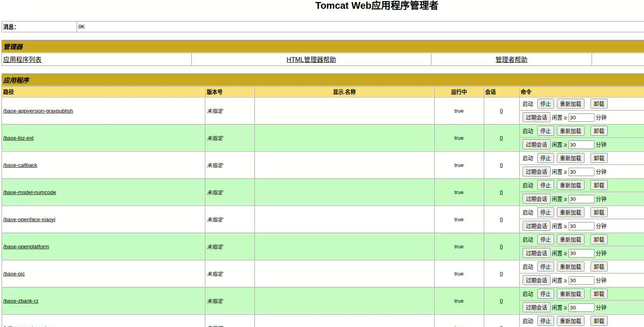Open the /base-openface-xiaoyi path link
Image resolution: width=644 pixels, height=327 pixels.
pos(29,220)
